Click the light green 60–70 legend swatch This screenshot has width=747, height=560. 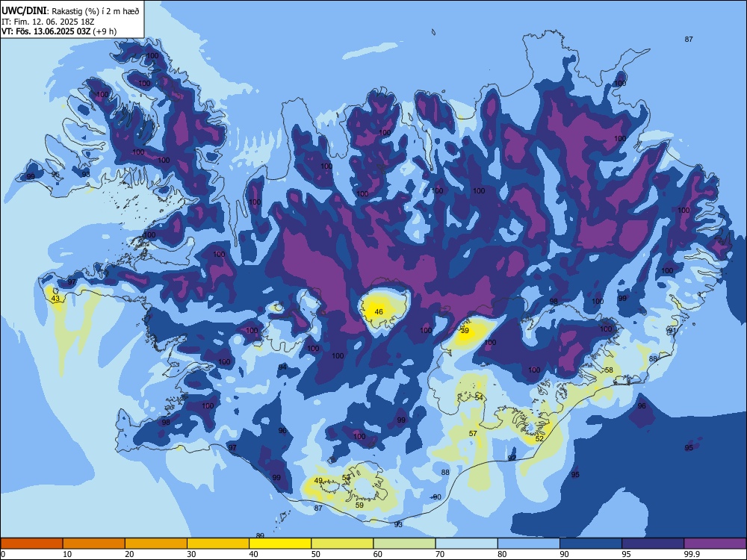[x=404, y=544]
